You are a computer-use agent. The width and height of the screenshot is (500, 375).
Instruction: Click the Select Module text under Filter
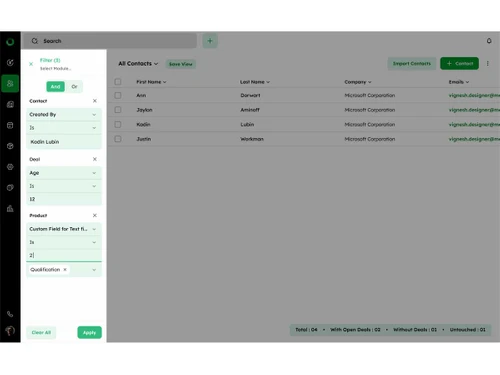click(55, 68)
